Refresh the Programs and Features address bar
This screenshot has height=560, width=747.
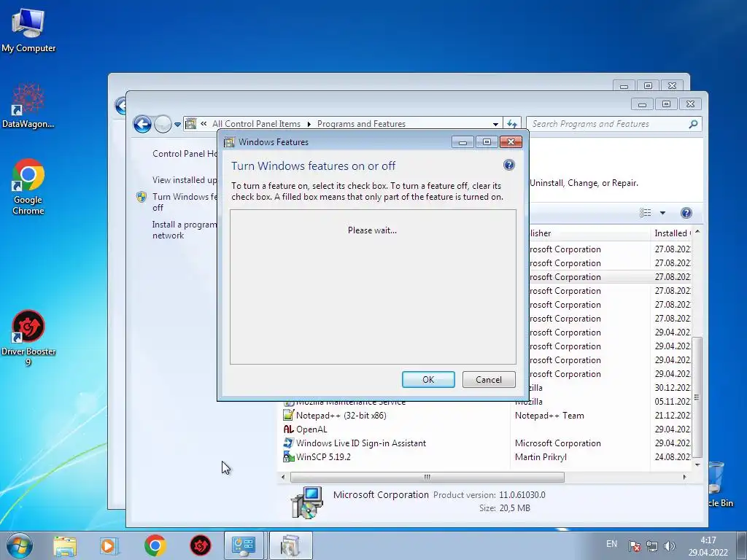point(512,124)
